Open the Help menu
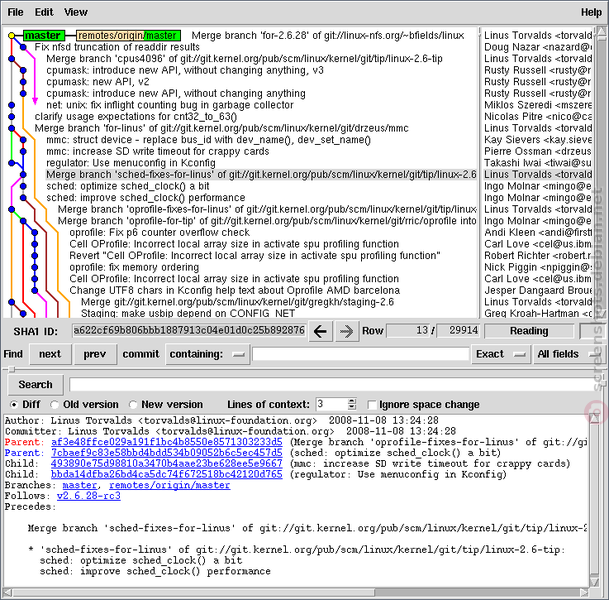Screen dimensions: 609x600 click(591, 12)
